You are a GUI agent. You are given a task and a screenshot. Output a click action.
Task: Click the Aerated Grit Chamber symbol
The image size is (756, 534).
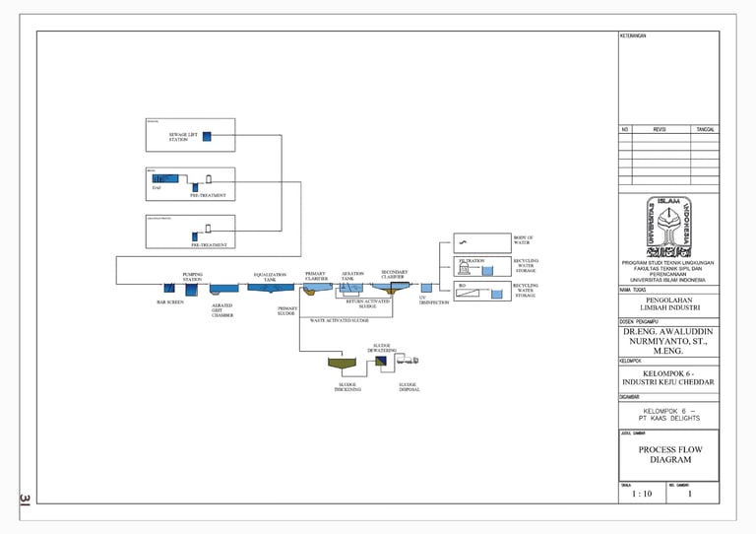pos(223,289)
